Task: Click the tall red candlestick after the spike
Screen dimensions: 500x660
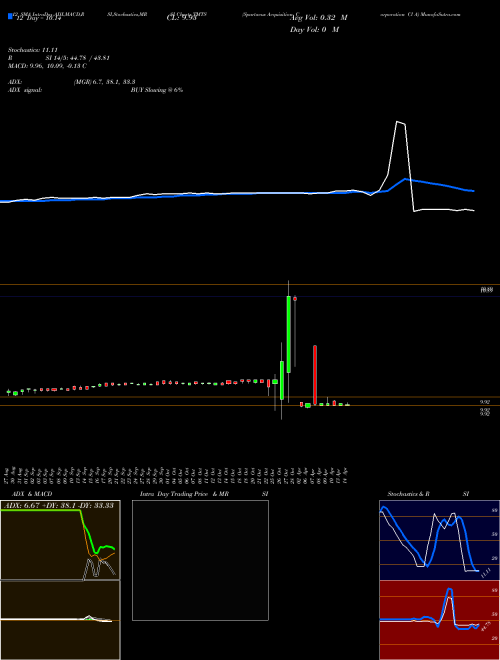Action: tap(315, 375)
